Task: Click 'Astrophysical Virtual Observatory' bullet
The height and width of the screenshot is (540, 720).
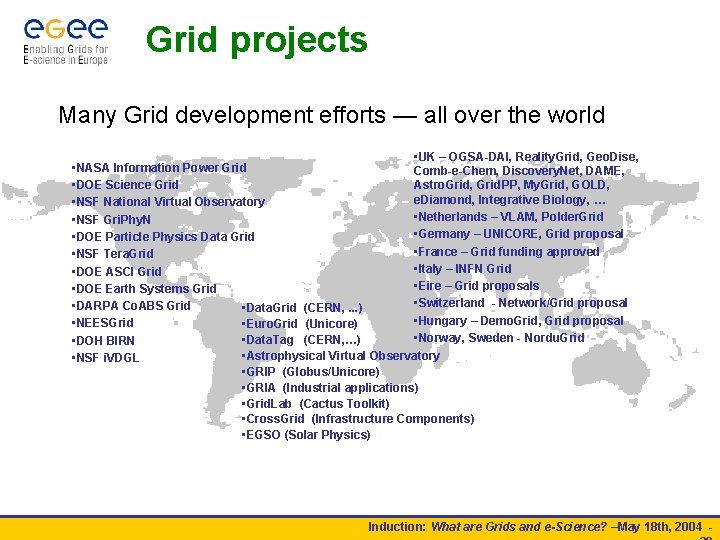Action: click(x=340, y=356)
